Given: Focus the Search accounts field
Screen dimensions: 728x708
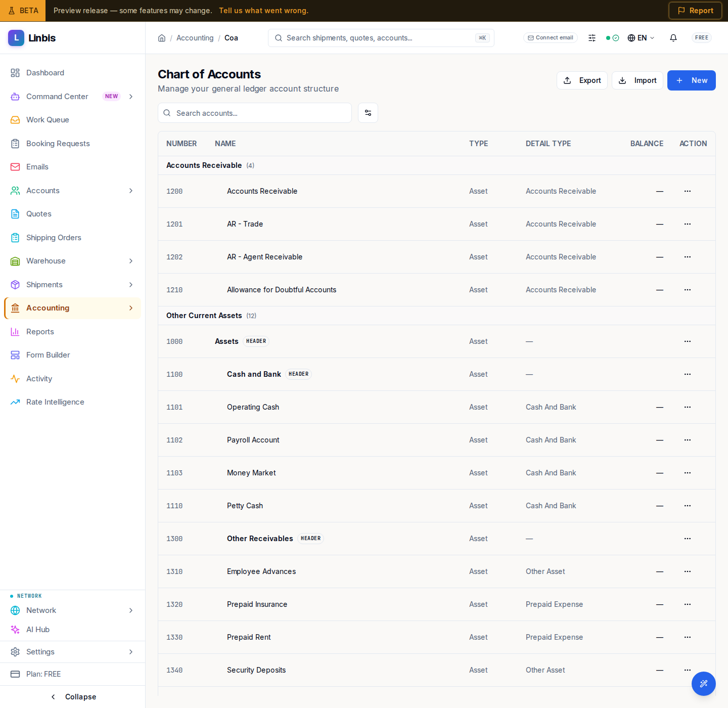Looking at the screenshot, I should pyautogui.click(x=255, y=113).
